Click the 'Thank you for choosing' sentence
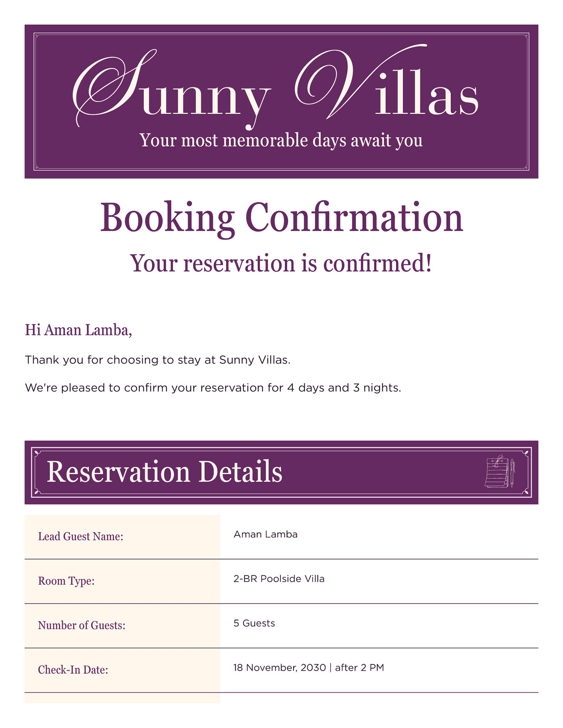563x728 pixels. (157, 360)
